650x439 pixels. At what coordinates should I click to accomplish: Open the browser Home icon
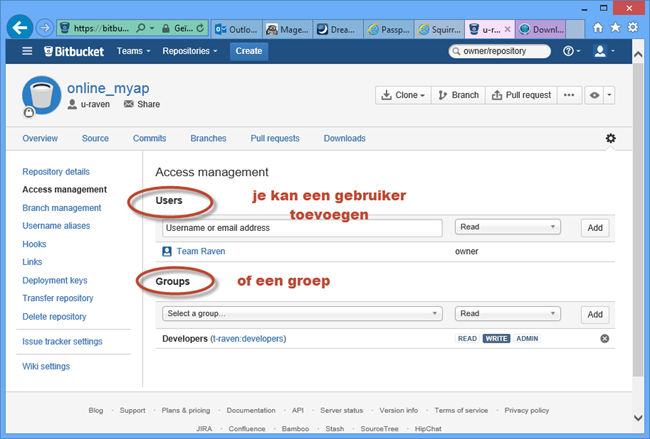(x=597, y=28)
